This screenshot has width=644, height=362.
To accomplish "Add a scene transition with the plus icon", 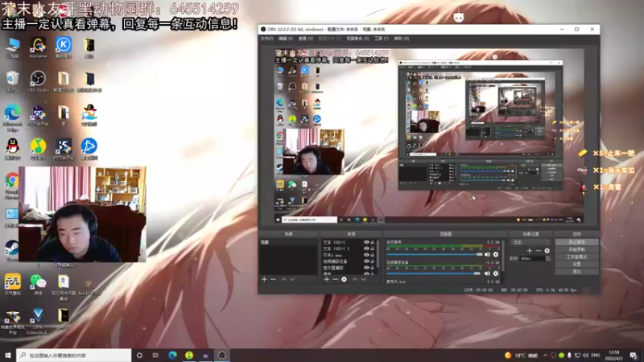I will [530, 250].
